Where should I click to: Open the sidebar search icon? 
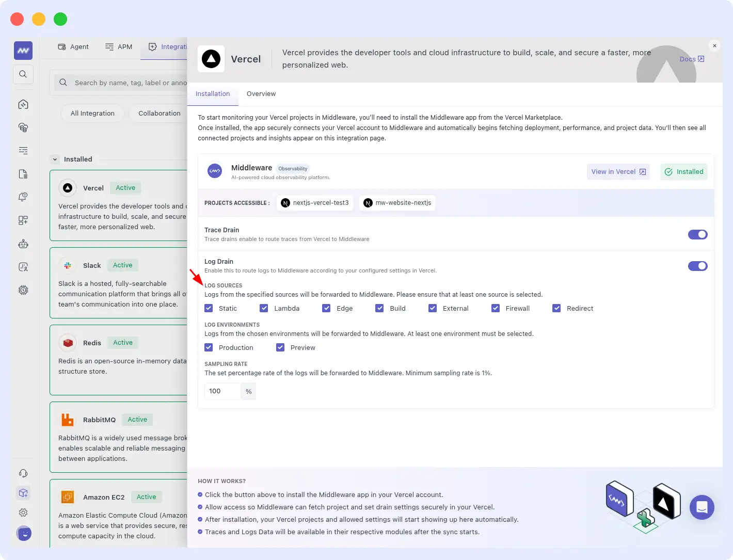tap(23, 74)
